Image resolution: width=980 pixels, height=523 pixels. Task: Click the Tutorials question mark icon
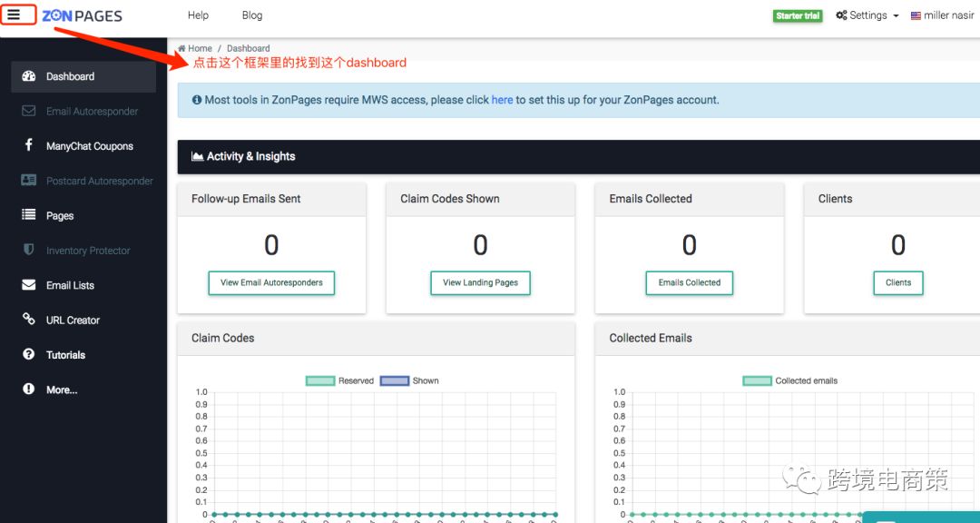pyautogui.click(x=28, y=355)
